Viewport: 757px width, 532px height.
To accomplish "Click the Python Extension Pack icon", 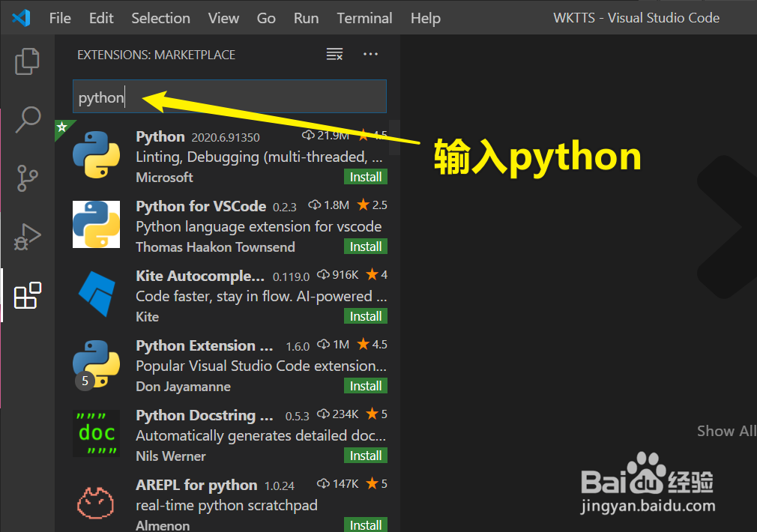I will point(96,364).
